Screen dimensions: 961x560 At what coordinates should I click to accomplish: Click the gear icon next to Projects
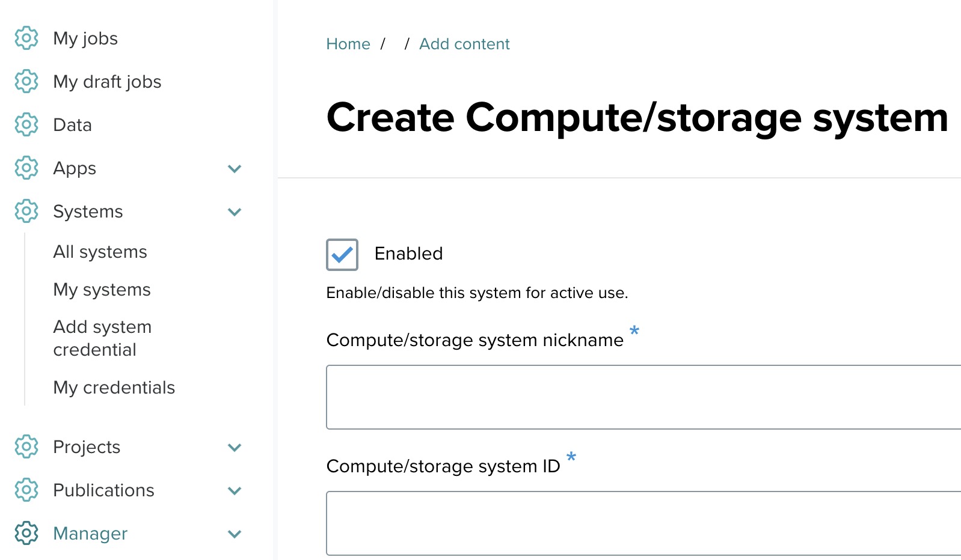coord(26,446)
